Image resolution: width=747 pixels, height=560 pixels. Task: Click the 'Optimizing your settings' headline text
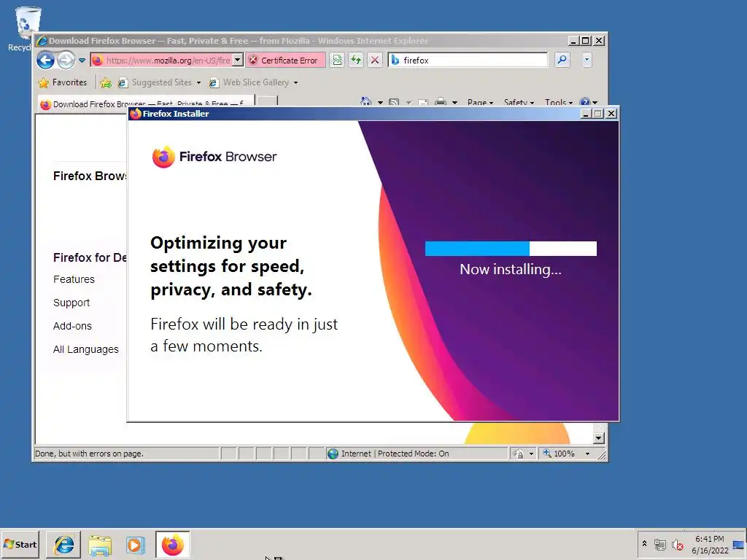pos(231,266)
